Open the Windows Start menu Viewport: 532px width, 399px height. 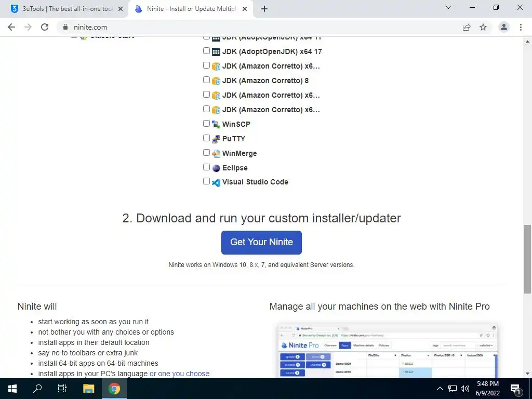click(12, 389)
